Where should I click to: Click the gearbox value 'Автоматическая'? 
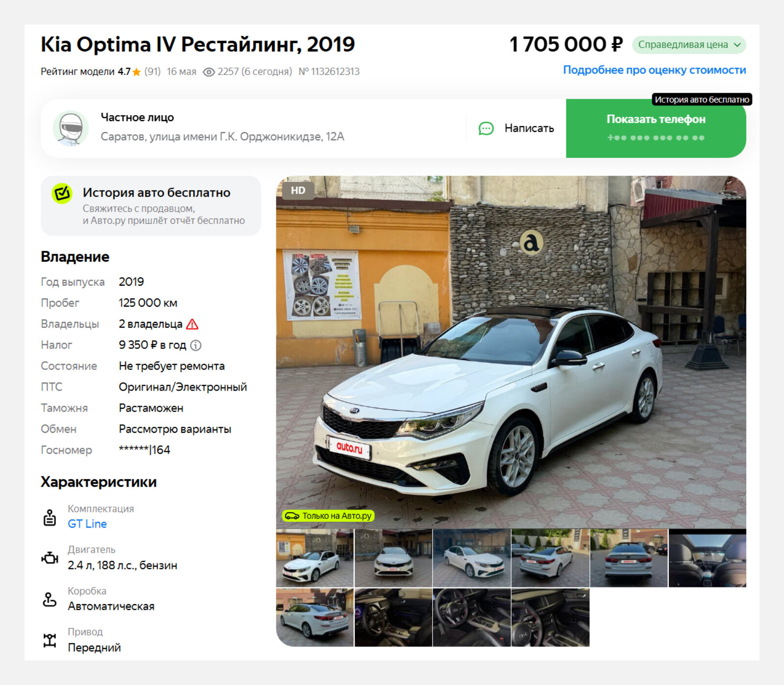click(111, 607)
